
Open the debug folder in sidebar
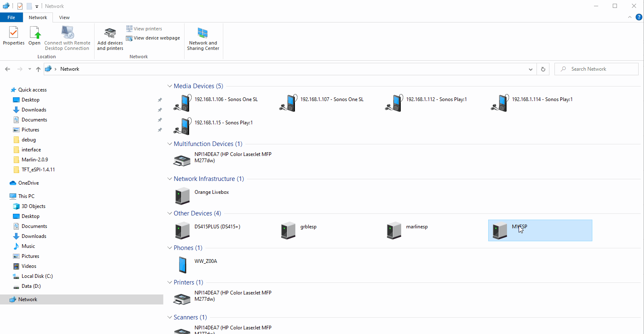[29, 140]
